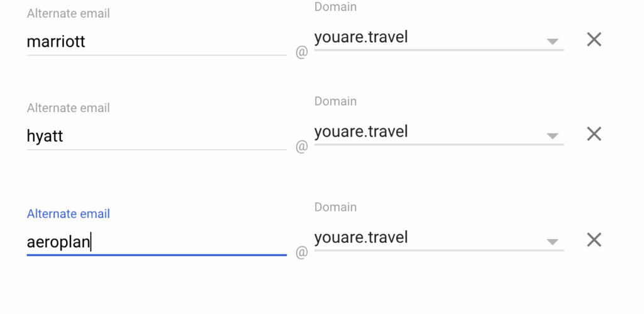This screenshot has height=314, width=644.
Task: Focus the marriott alternate email field
Action: pyautogui.click(x=156, y=42)
